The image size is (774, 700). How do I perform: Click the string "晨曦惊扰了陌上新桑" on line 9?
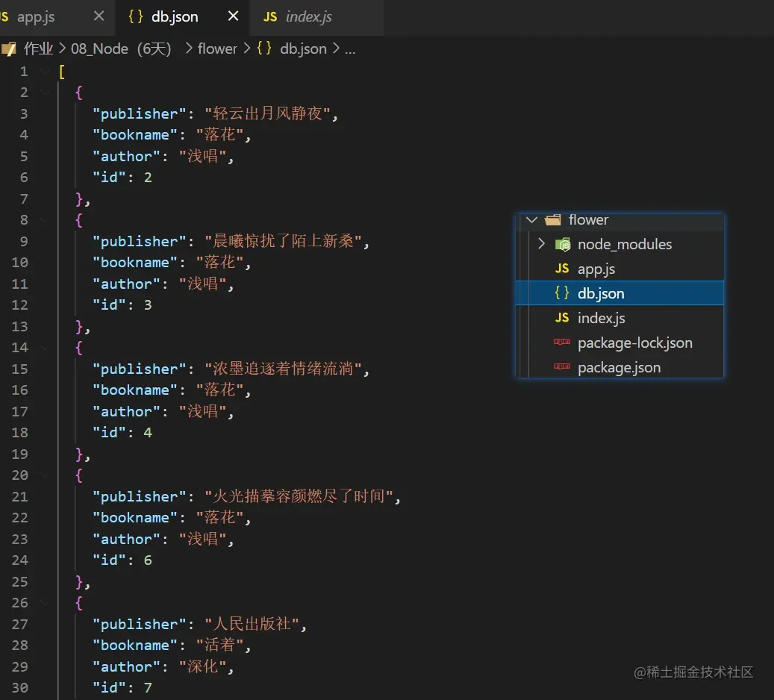tap(283, 241)
